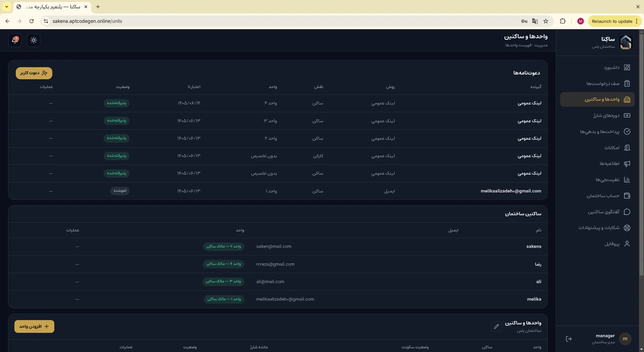644x352 pixels.
Task: Click اطلاعیه‌ها megaphone icon
Action: point(627,164)
